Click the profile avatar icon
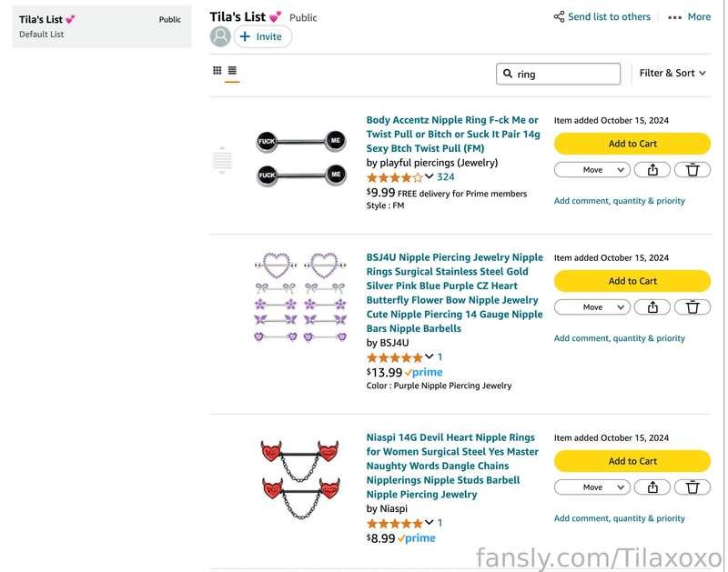The width and height of the screenshot is (728, 572). 220,36
